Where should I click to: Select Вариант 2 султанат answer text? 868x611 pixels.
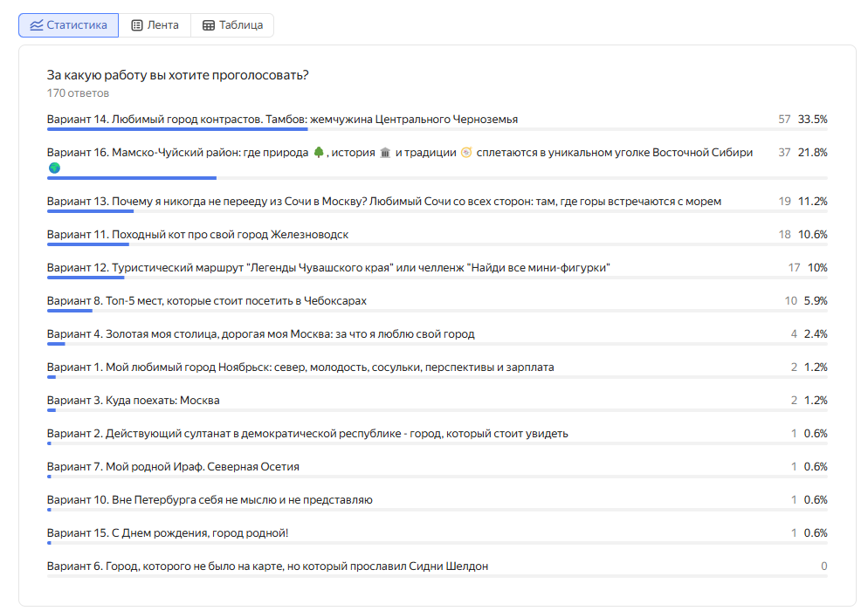coord(307,434)
